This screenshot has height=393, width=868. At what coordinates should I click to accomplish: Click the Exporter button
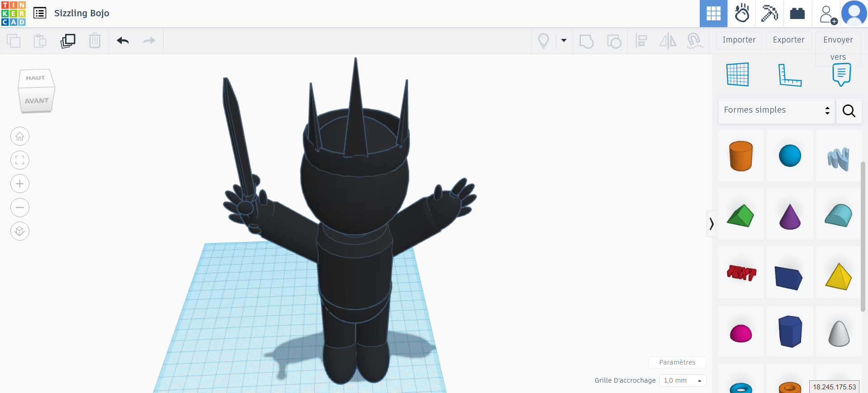click(788, 40)
